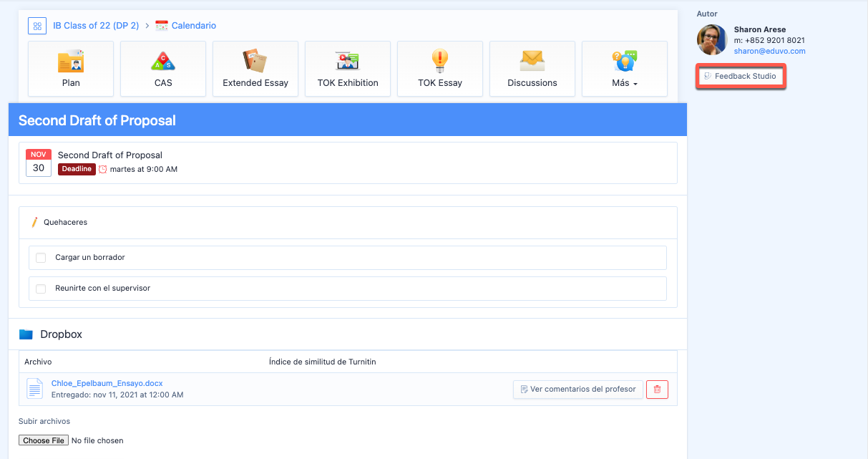
Task: Open Feedback Studio
Action: (x=741, y=76)
